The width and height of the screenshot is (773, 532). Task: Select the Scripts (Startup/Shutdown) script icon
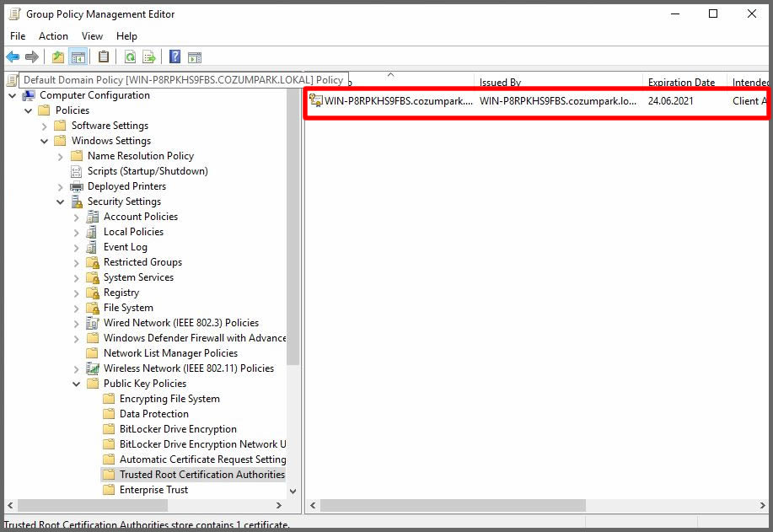click(76, 171)
